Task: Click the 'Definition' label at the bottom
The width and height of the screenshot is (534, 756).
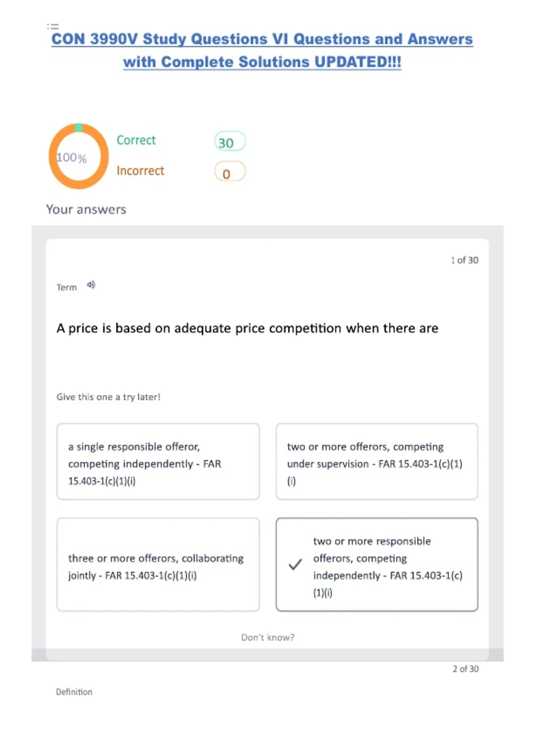Action: pyautogui.click(x=74, y=692)
